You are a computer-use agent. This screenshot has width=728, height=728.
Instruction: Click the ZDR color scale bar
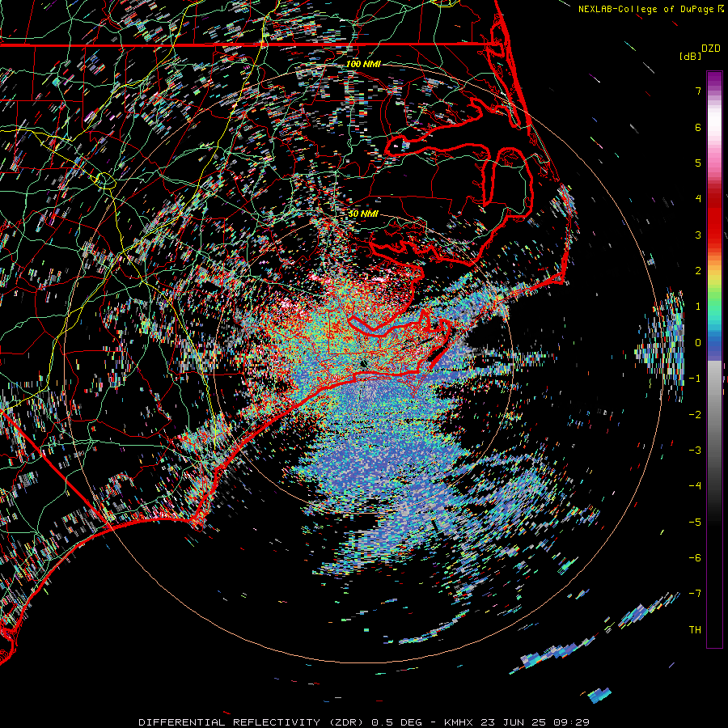tap(714, 359)
